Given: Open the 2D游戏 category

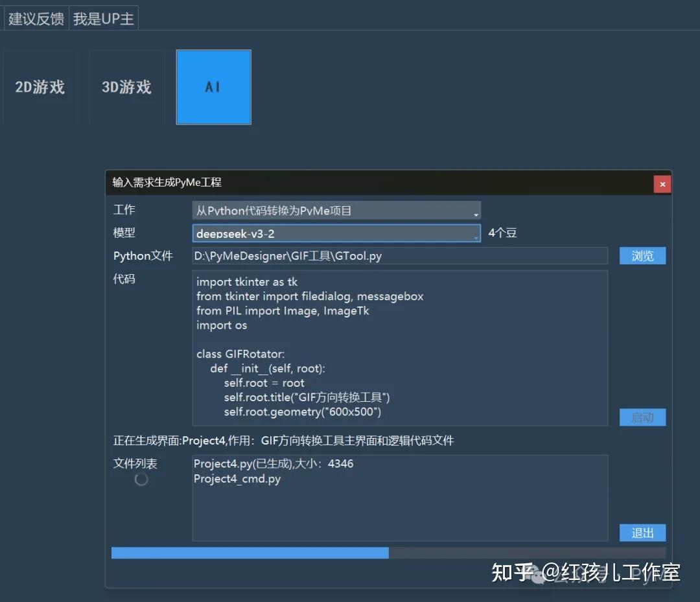Looking at the screenshot, I should tap(40, 87).
